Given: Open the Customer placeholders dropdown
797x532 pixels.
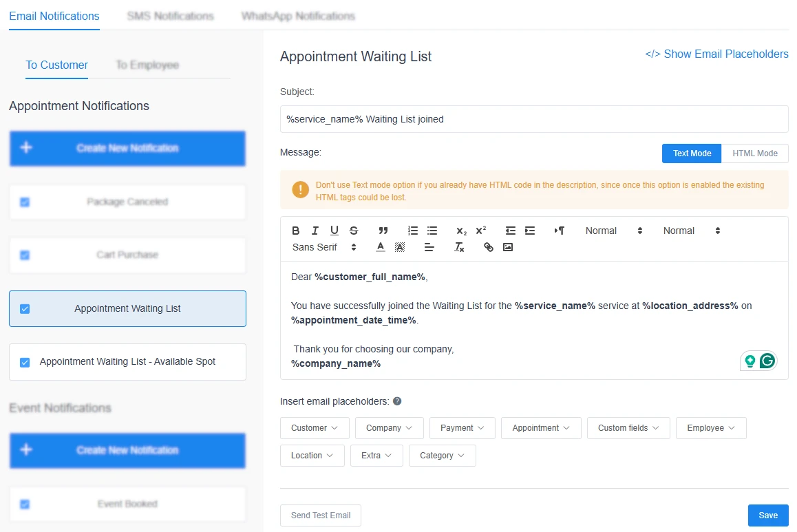Looking at the screenshot, I should point(314,427).
